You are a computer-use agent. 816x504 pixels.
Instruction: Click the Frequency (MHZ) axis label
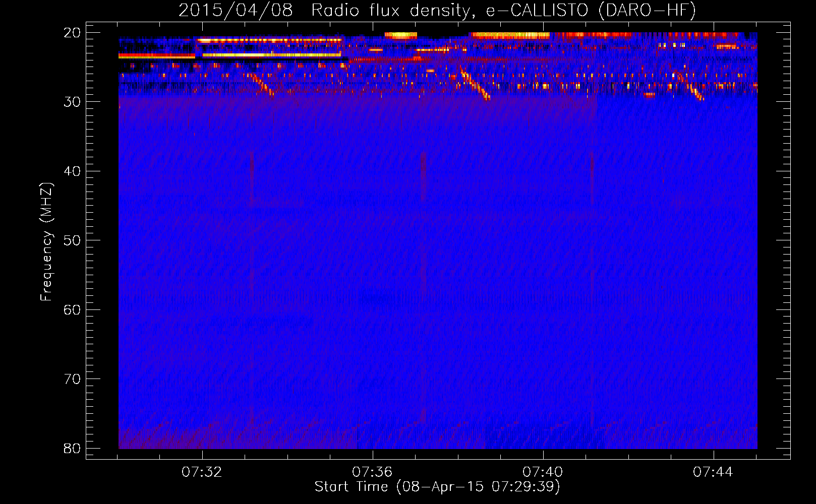(x=46, y=242)
